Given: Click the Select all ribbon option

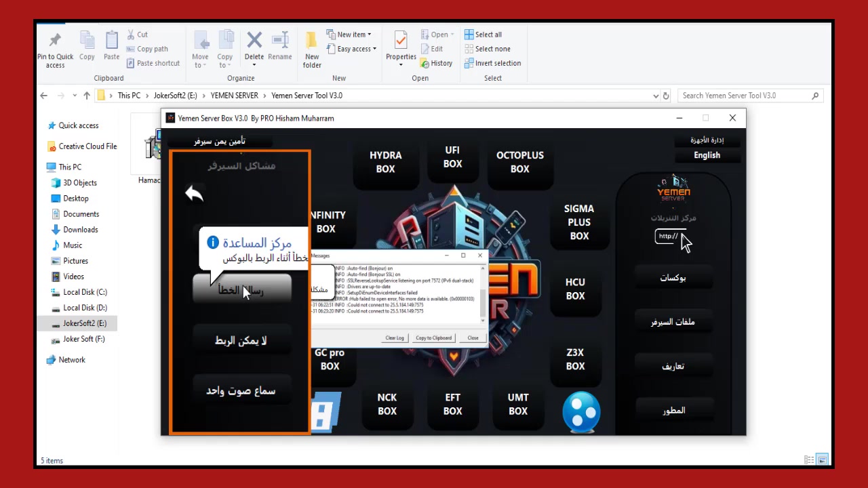Looking at the screenshot, I should [483, 35].
